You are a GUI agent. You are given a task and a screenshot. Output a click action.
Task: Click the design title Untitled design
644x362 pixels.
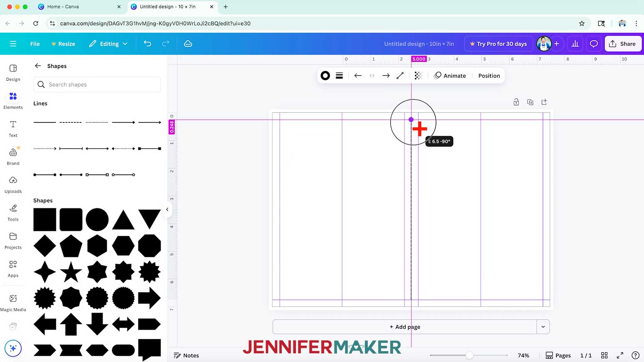[419, 44]
